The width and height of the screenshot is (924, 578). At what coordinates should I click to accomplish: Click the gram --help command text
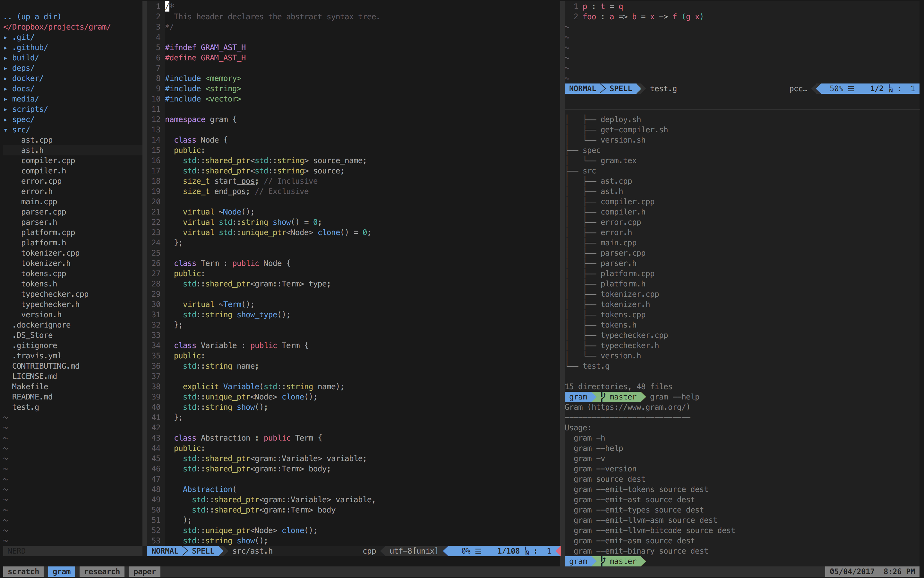[x=675, y=397]
